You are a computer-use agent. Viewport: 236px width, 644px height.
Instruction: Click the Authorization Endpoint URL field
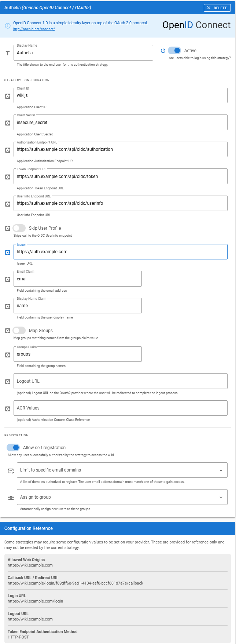click(120, 149)
